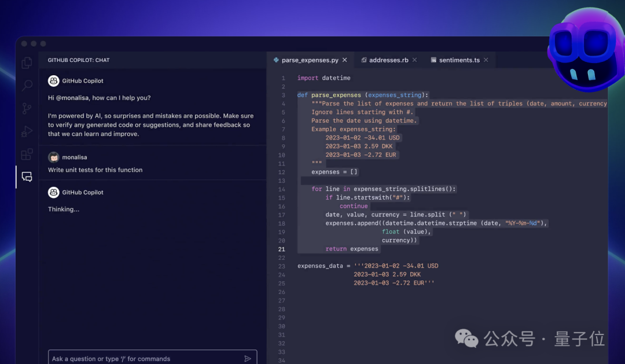Click the 'GITHUB COPILOT: CHAT' panel title
The width and height of the screenshot is (625, 364).
pos(79,60)
